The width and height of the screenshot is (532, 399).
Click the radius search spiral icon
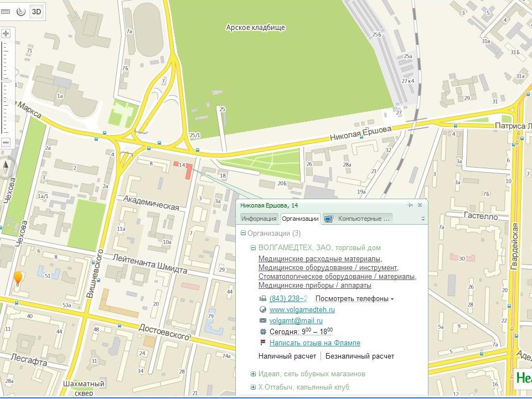coord(20,11)
